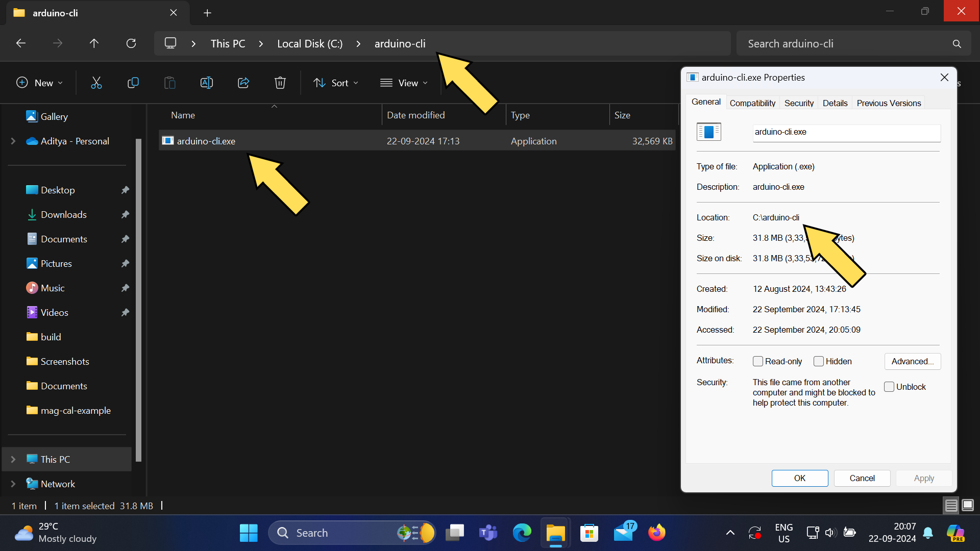Click the Apply button

(924, 478)
